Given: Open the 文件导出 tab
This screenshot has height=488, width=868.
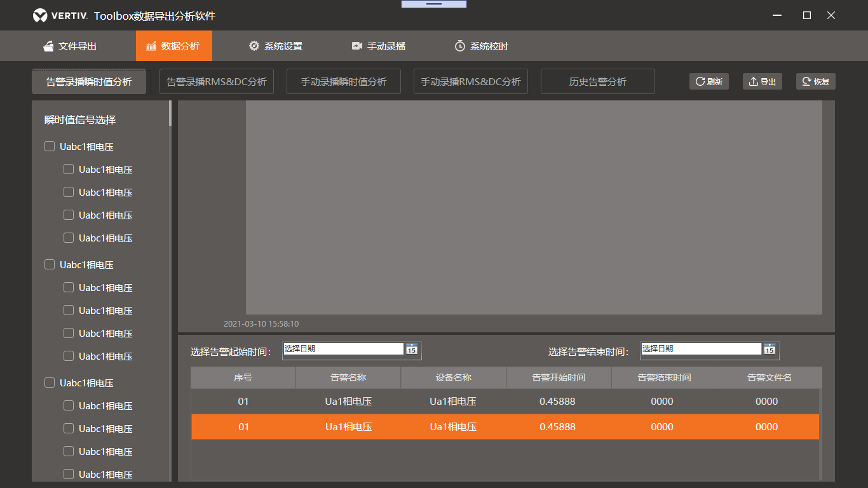Looking at the screenshot, I should pos(70,46).
